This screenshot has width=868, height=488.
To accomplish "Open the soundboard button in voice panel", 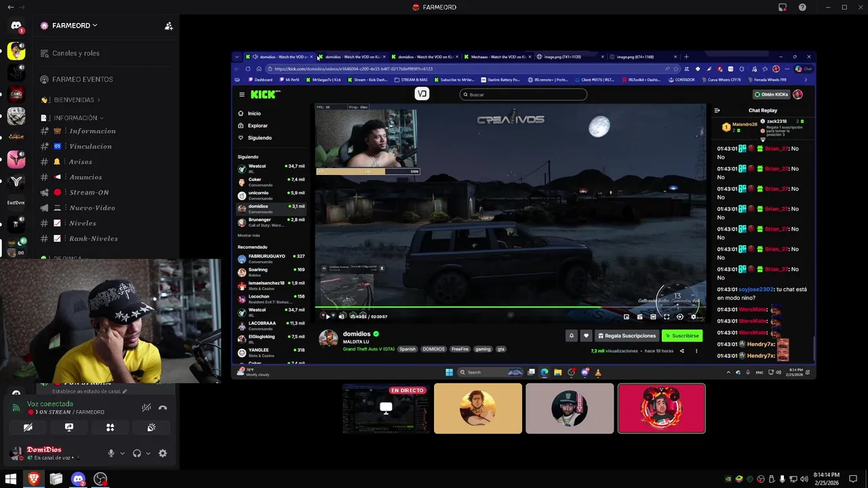I will tap(151, 428).
